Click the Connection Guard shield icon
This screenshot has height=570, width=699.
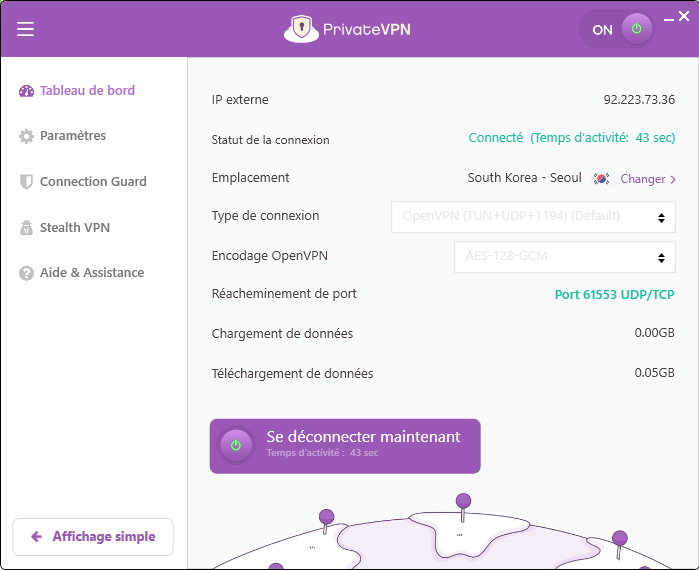click(26, 182)
